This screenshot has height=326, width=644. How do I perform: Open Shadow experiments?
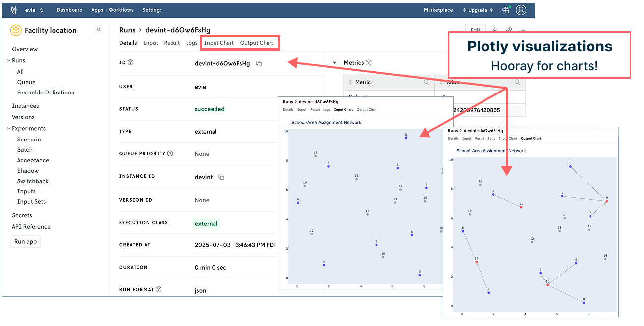pos(28,171)
